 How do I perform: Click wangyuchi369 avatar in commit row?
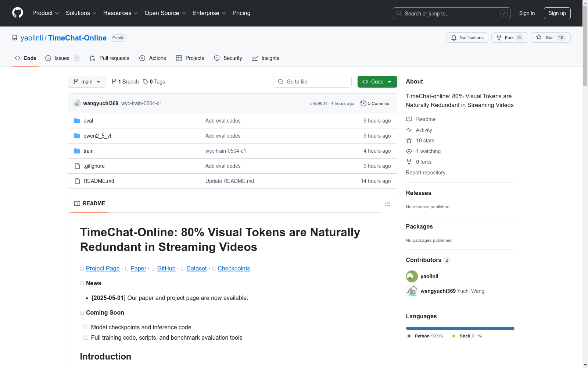tap(77, 103)
